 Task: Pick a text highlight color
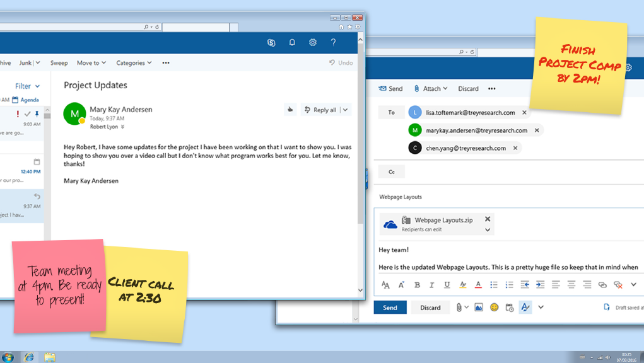click(x=463, y=285)
